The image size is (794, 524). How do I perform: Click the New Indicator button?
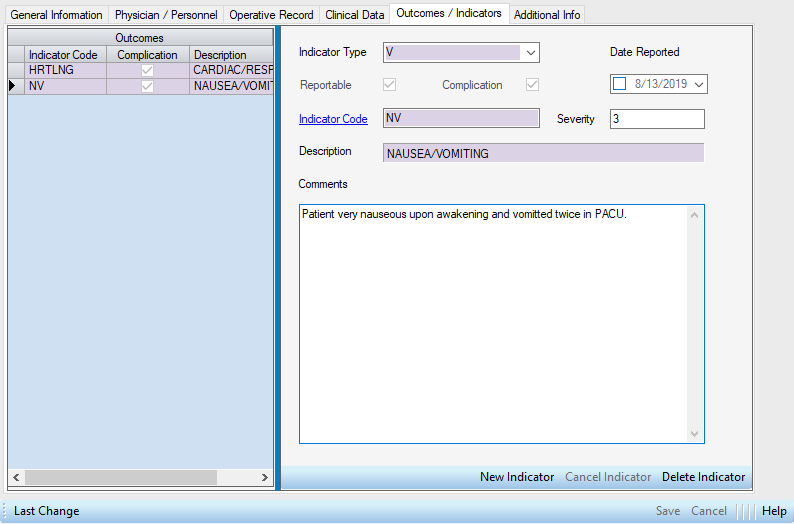(x=516, y=477)
